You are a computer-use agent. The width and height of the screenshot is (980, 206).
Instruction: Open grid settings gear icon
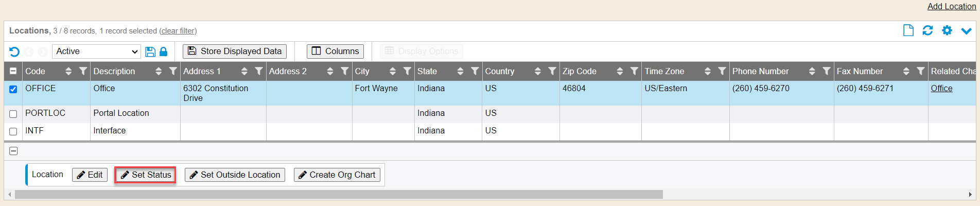(947, 31)
